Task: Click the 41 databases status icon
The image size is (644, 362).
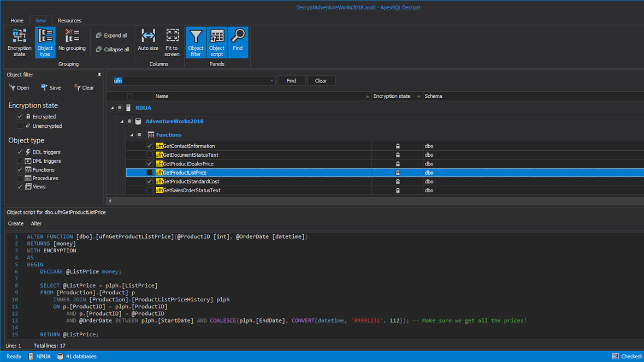Action: (60, 356)
